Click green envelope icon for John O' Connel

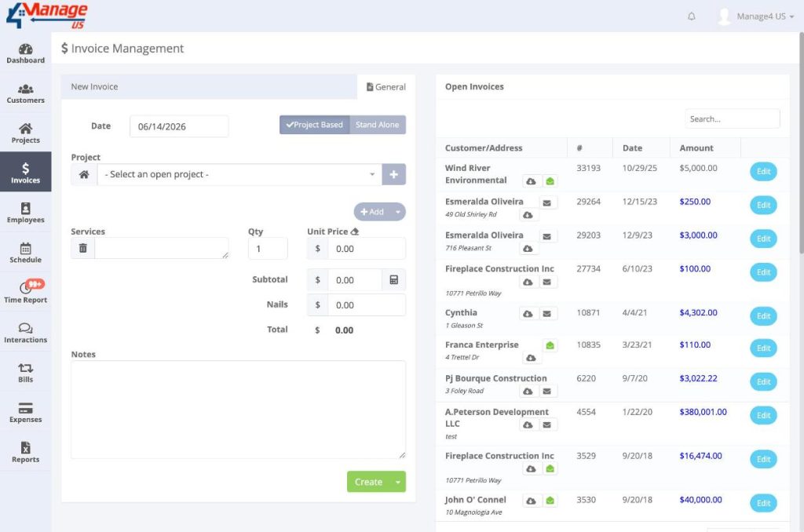pos(550,501)
